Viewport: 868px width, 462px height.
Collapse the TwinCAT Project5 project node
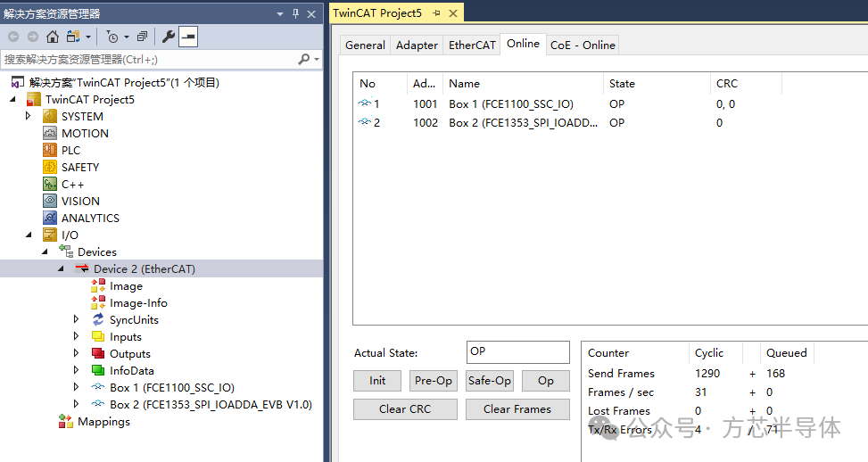pyautogui.click(x=13, y=100)
